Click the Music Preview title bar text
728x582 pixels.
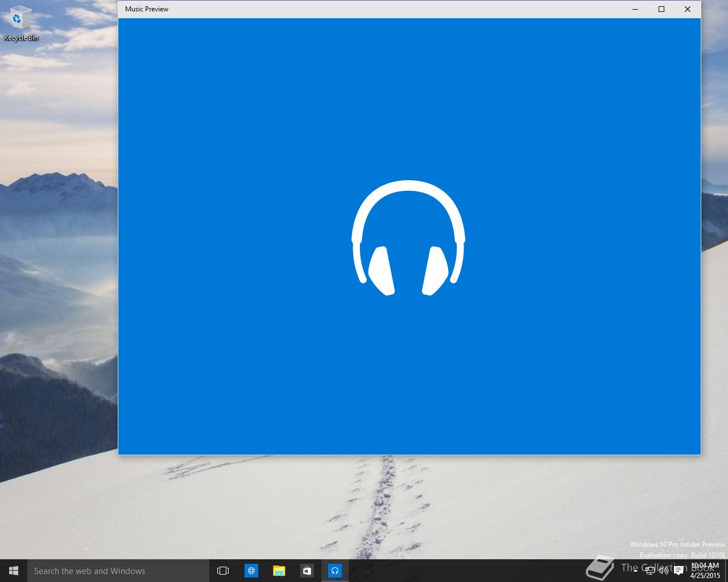click(147, 9)
